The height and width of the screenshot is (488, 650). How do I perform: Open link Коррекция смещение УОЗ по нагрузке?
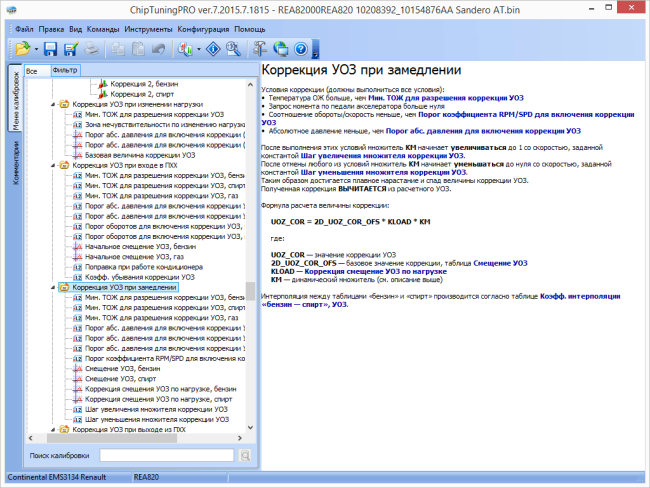(x=375, y=272)
